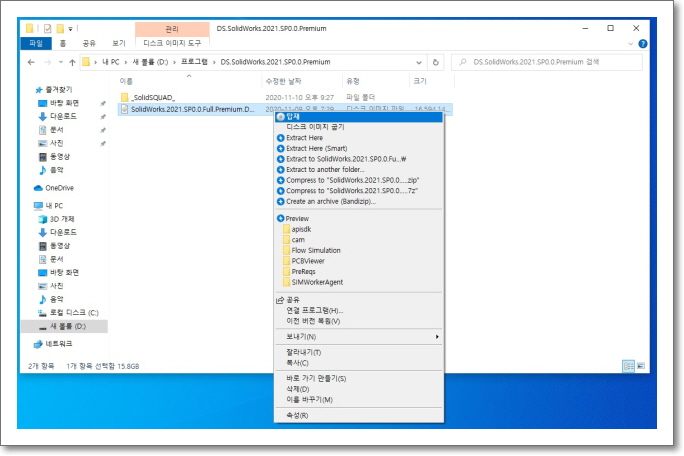Go back with the back arrow
Viewport: 684px width, 456px height.
click(31, 62)
